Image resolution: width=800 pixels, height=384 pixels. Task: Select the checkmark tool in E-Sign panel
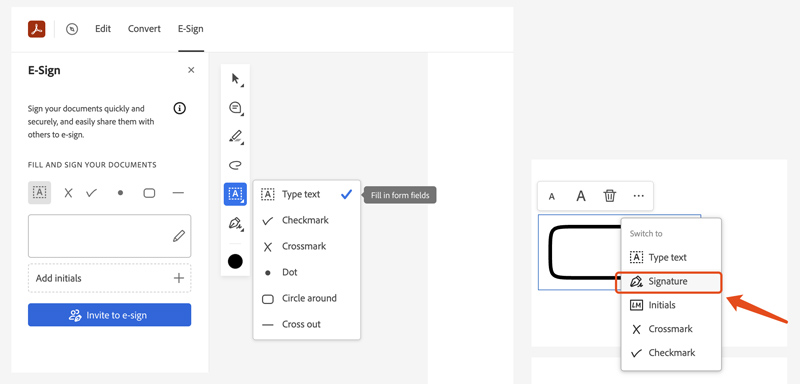point(92,193)
